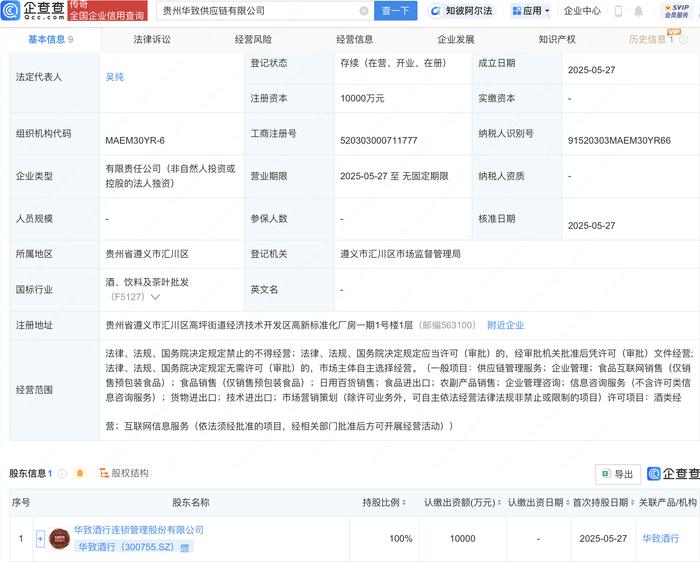The width and height of the screenshot is (700, 563).
Task: Open the SVIP 会员服务 badge
Action: tap(676, 11)
